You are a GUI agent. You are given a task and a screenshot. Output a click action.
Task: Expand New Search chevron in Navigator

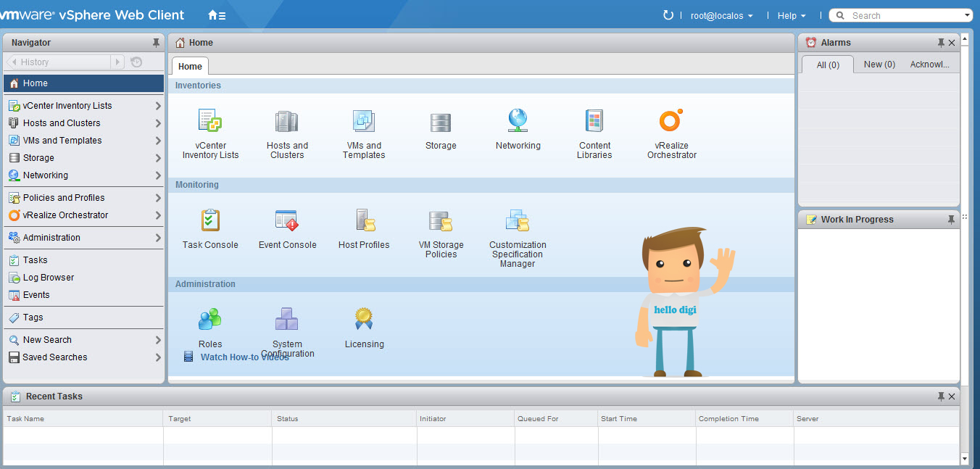click(x=158, y=340)
